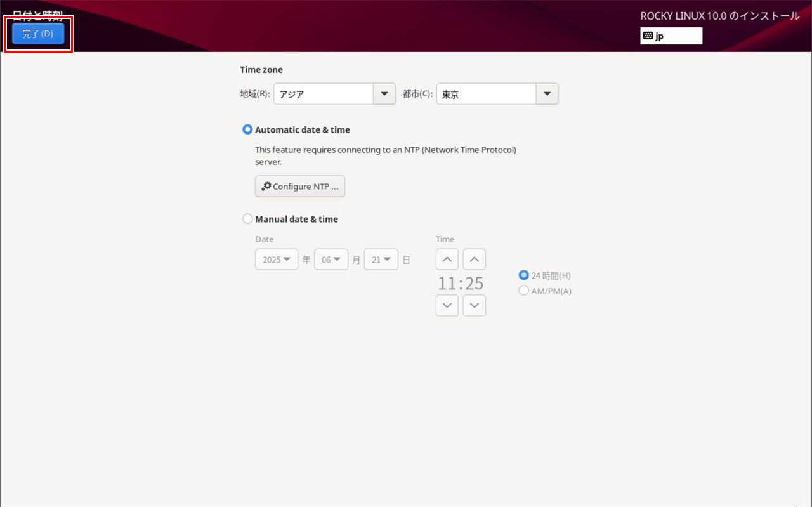Select the 24 時間 format option

pos(524,275)
